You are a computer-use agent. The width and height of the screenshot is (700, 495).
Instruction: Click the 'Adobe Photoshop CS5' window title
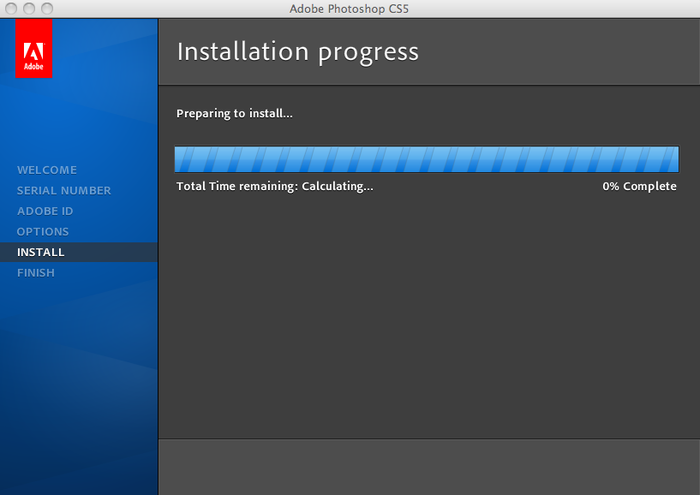click(349, 9)
